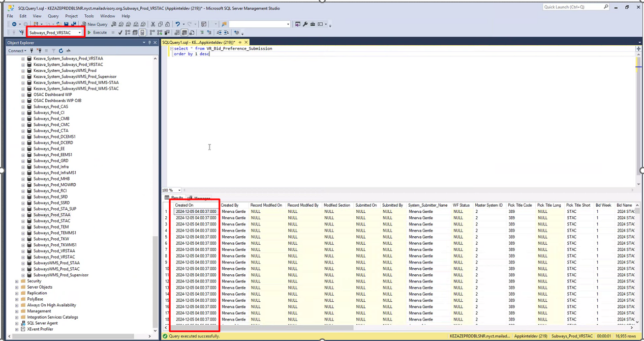Select the XEvent Profiler node

point(40,329)
